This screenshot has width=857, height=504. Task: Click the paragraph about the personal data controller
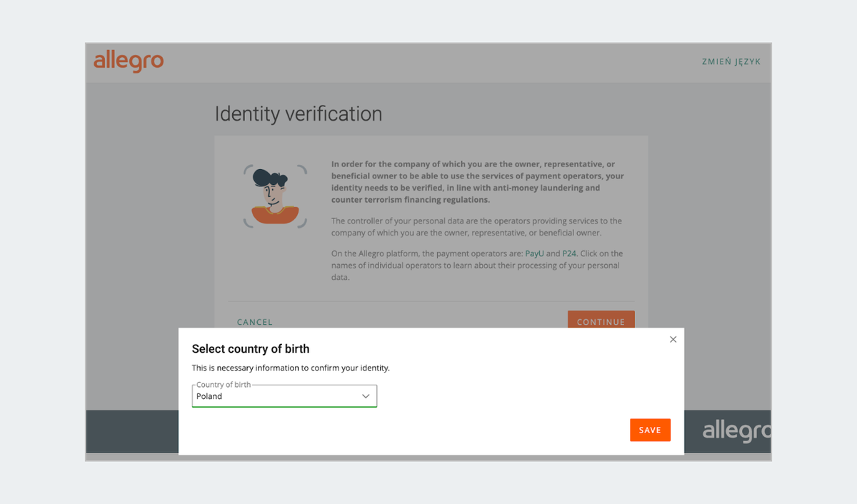pos(476,227)
